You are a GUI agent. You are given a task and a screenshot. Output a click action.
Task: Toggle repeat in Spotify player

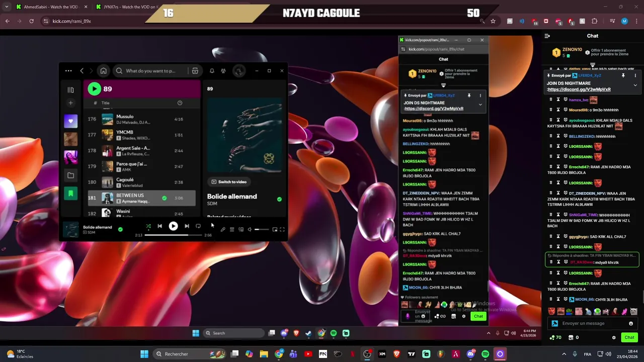point(198,226)
